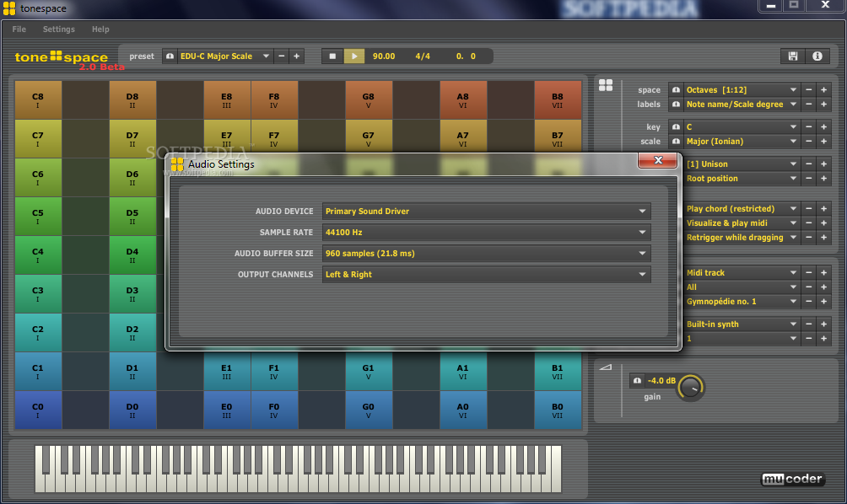Minimize the tonespace window
This screenshot has height=504, width=847.
coord(771,5)
